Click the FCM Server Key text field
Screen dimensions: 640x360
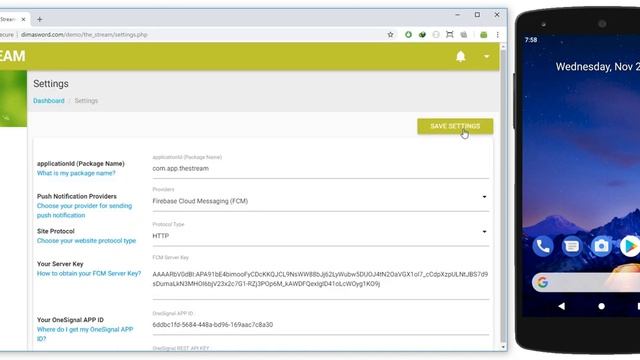point(320,279)
